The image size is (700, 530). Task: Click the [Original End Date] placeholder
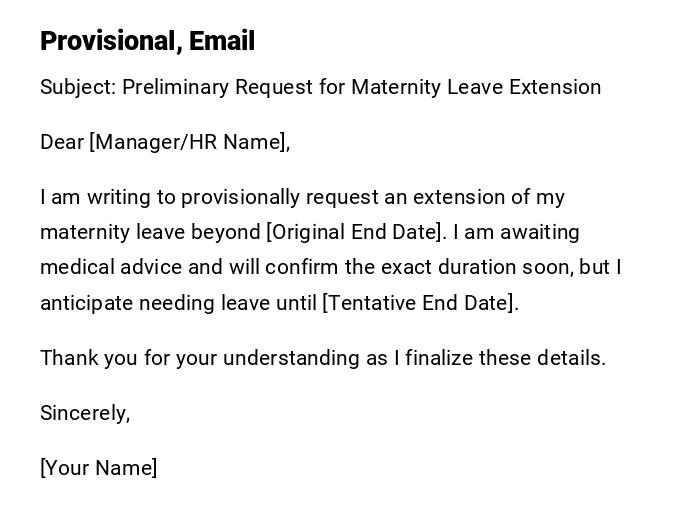click(355, 232)
